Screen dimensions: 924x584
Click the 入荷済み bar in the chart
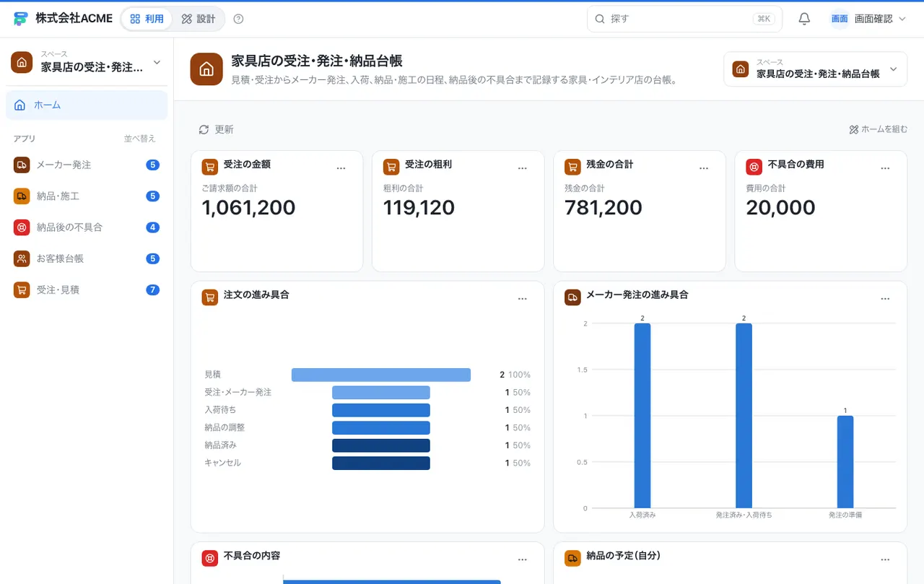(642, 416)
